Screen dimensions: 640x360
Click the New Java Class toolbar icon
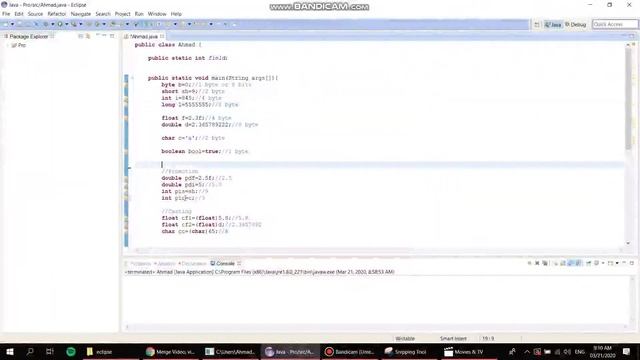point(97,24)
